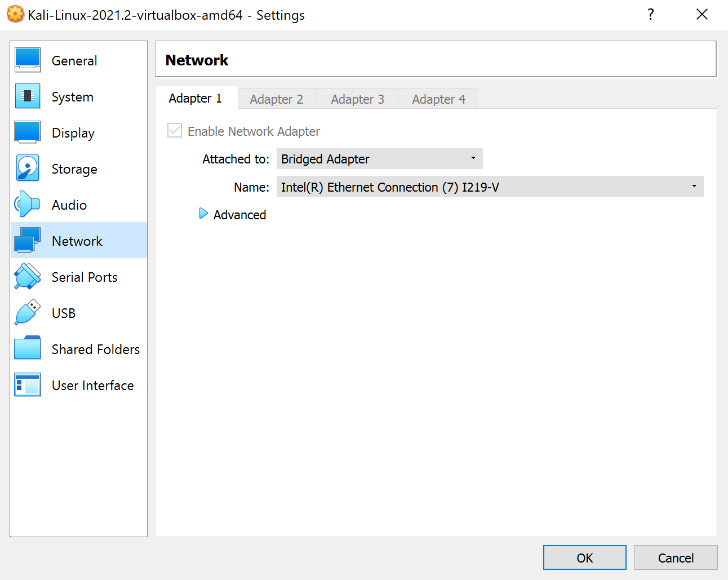Go to USB settings label

click(x=64, y=313)
